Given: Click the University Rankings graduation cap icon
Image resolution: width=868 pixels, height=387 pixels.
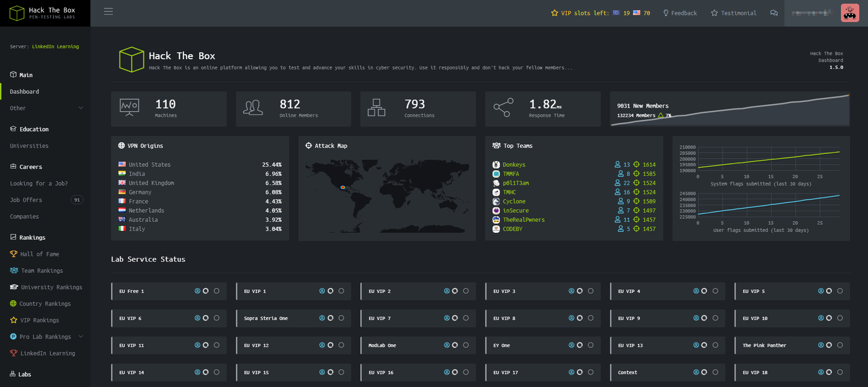Looking at the screenshot, I should coord(14,287).
